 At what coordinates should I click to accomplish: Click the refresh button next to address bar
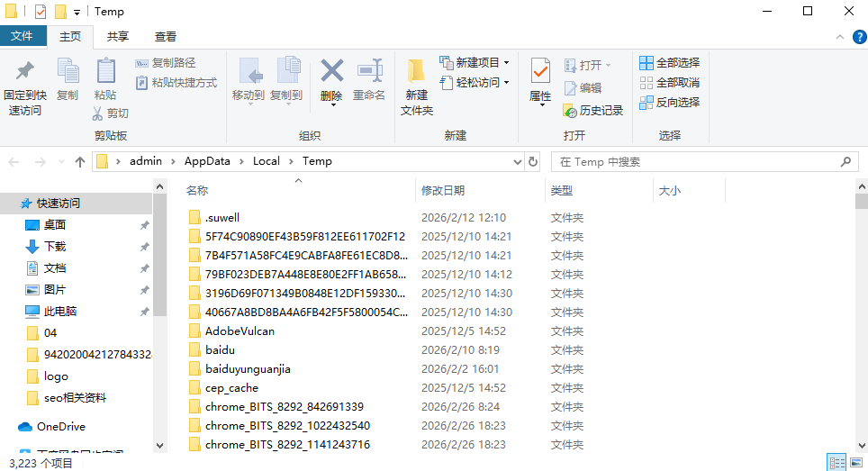[533, 162]
